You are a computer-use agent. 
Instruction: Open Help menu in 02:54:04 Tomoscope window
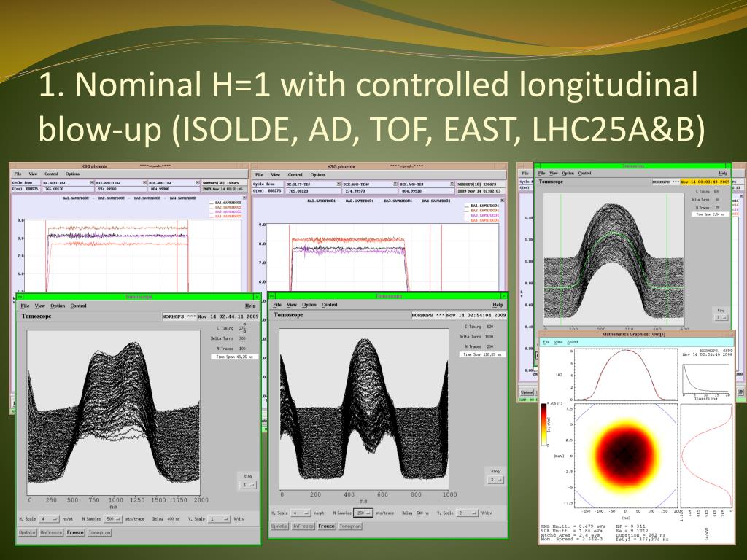[498, 305]
